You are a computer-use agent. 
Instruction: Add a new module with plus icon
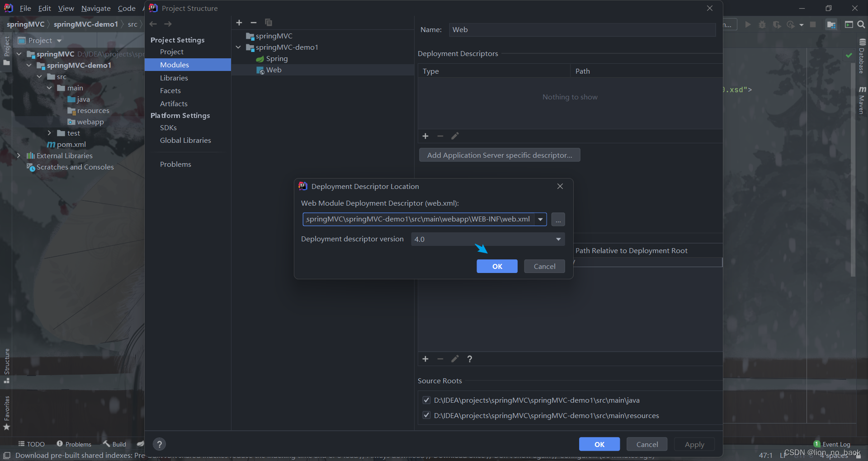239,23
